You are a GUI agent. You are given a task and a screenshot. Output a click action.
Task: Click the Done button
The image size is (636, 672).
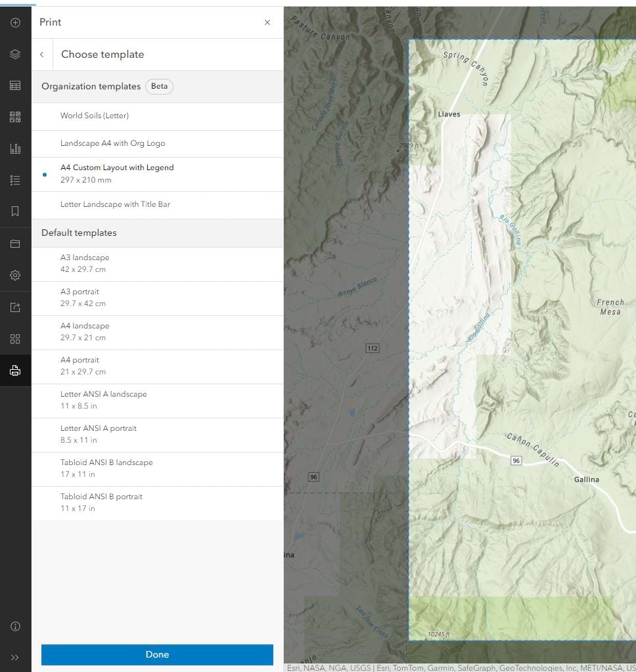157,654
